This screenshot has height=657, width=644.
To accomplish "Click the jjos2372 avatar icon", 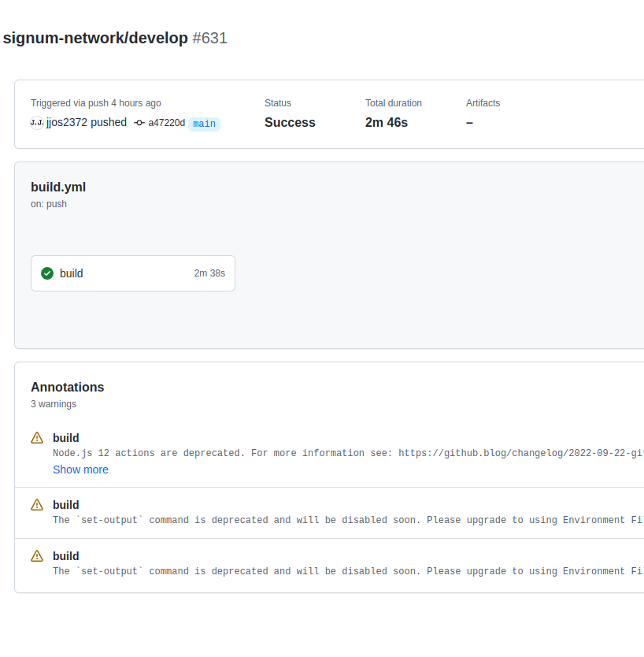I will click(x=37, y=123).
